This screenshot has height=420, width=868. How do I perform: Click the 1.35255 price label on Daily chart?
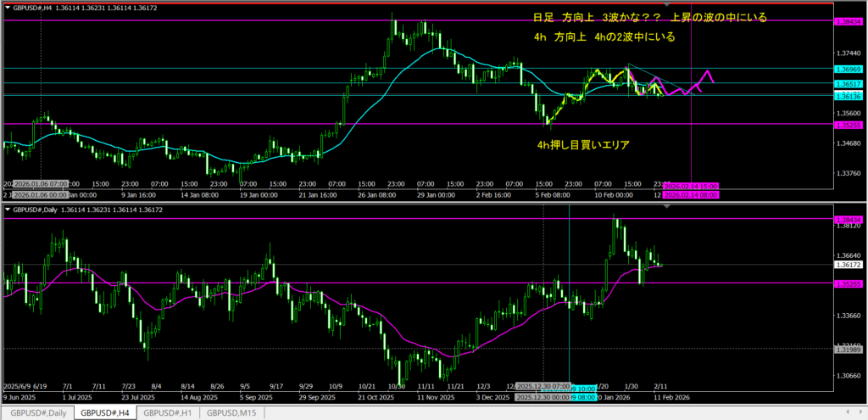point(848,283)
